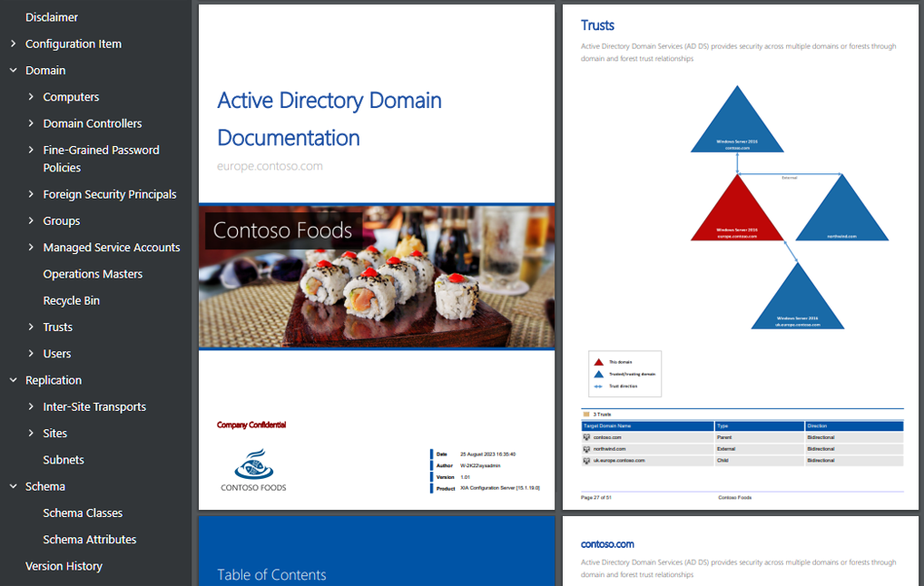Open the Sites bookmark
The width and height of the screenshot is (924, 586).
pos(54,433)
